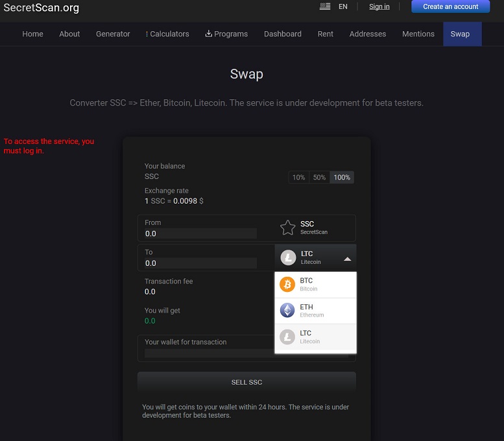This screenshot has width=504, height=441.
Task: Click the Swap page heading
Action: [246, 74]
